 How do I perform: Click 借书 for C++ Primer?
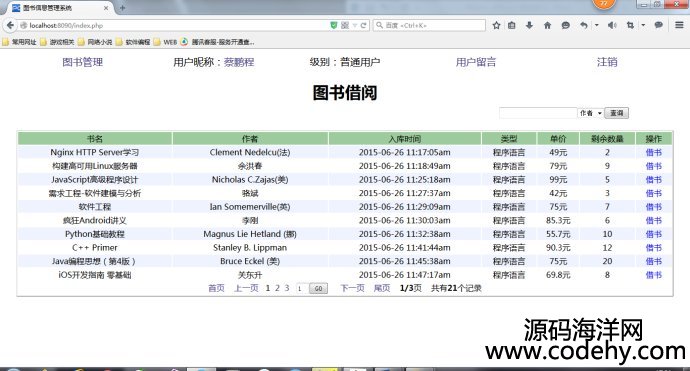[653, 248]
